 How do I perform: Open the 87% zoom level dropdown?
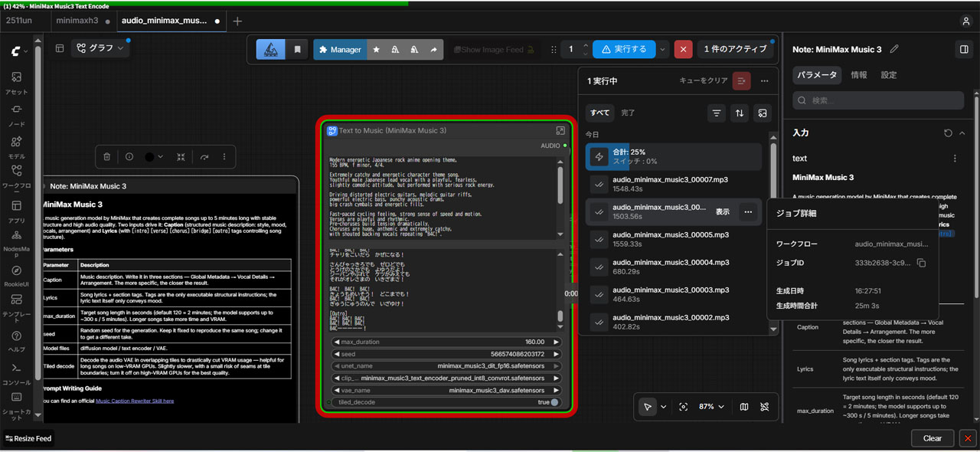[x=711, y=407]
